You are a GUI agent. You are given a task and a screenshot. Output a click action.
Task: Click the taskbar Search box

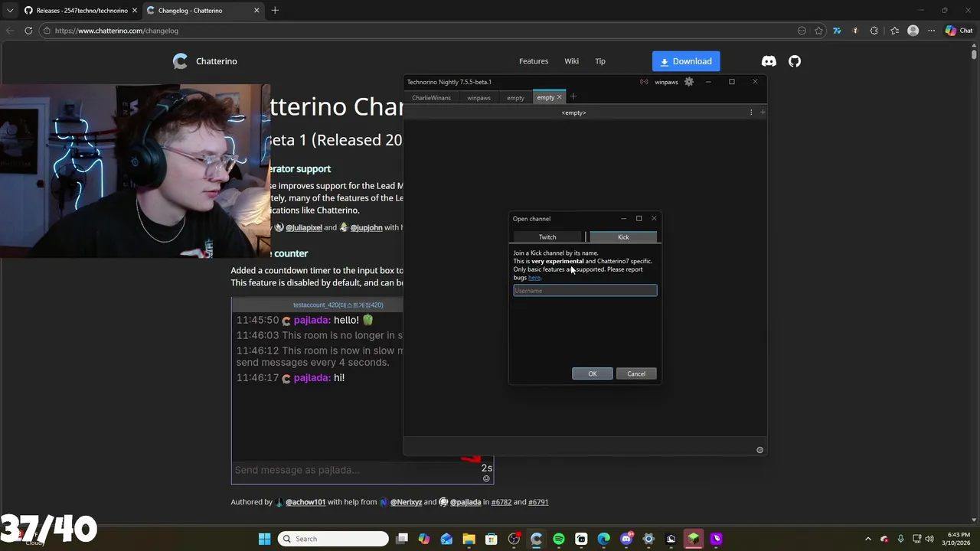click(x=333, y=539)
